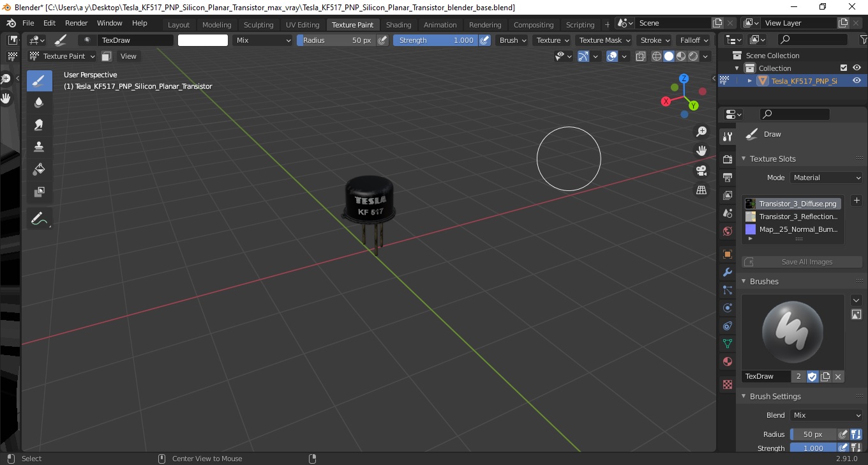This screenshot has height=465, width=868.
Task: Toggle Collection exclude checkbox in outliner
Action: tap(844, 68)
